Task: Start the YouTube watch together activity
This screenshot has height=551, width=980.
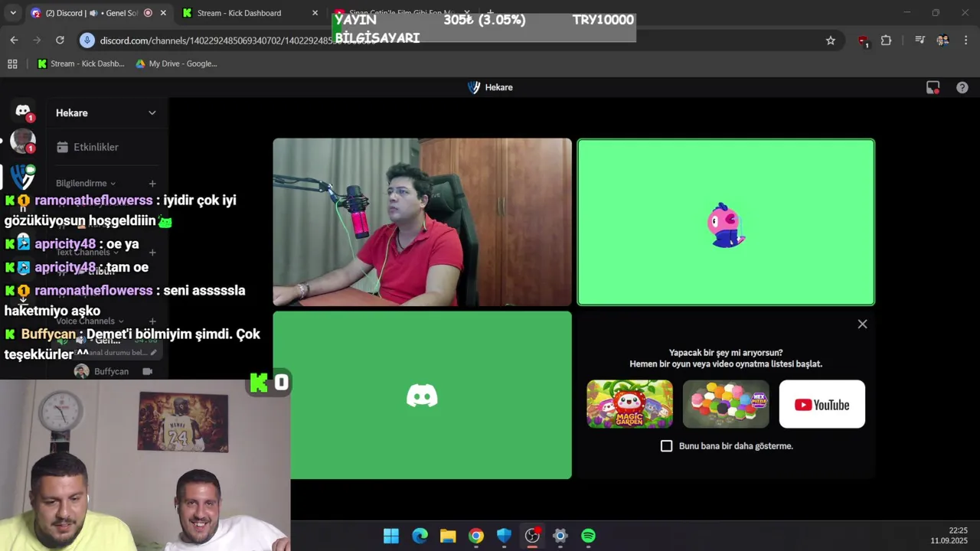Action: click(x=822, y=404)
